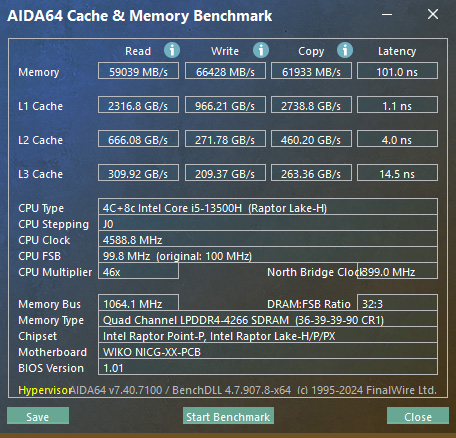The height and width of the screenshot is (438, 456).
Task: Click the Copy column info icon
Action: pyautogui.click(x=345, y=50)
